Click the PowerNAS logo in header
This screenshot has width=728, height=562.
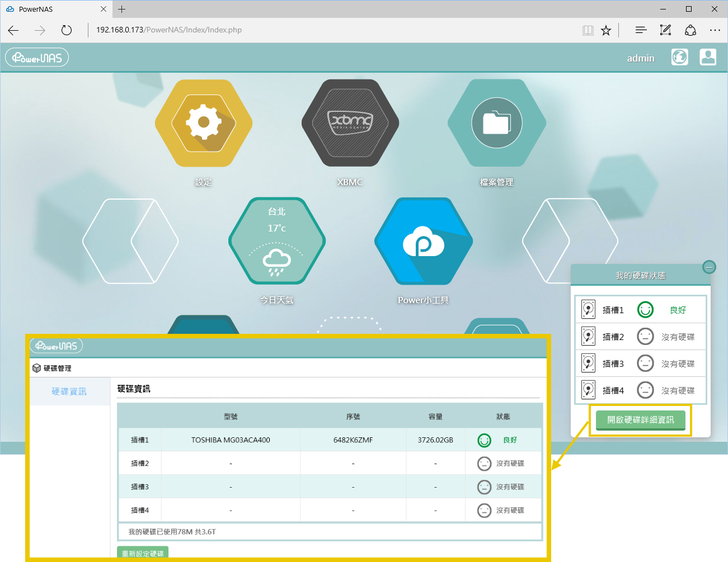click(x=36, y=58)
